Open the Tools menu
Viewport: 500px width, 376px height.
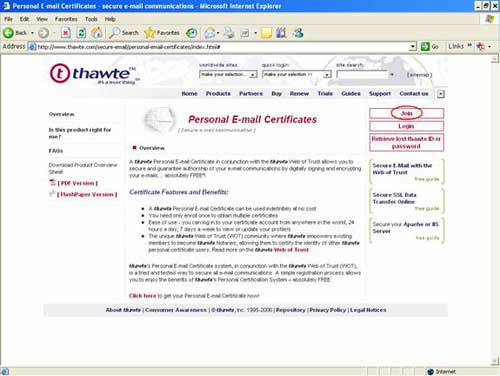(x=91, y=19)
